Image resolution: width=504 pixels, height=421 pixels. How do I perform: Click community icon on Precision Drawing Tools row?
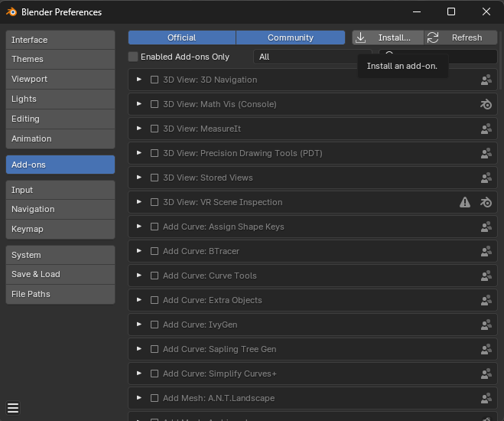(x=486, y=153)
